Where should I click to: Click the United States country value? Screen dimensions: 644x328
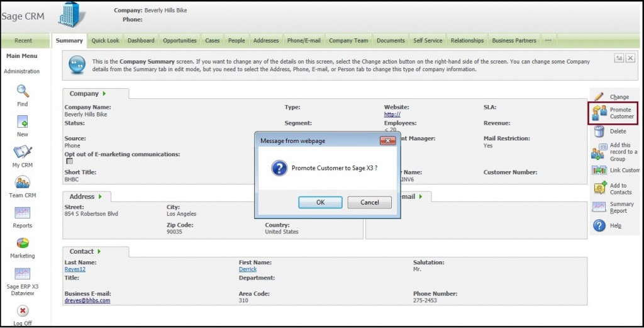[282, 232]
